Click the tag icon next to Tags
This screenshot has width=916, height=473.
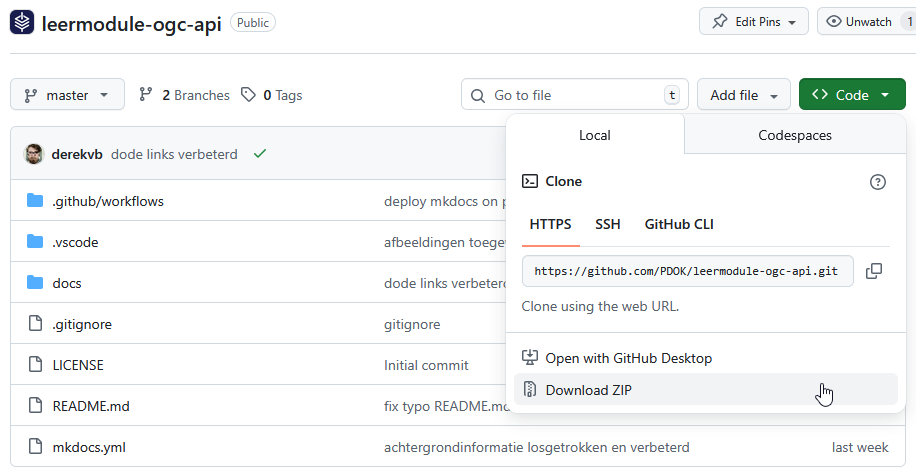249,95
